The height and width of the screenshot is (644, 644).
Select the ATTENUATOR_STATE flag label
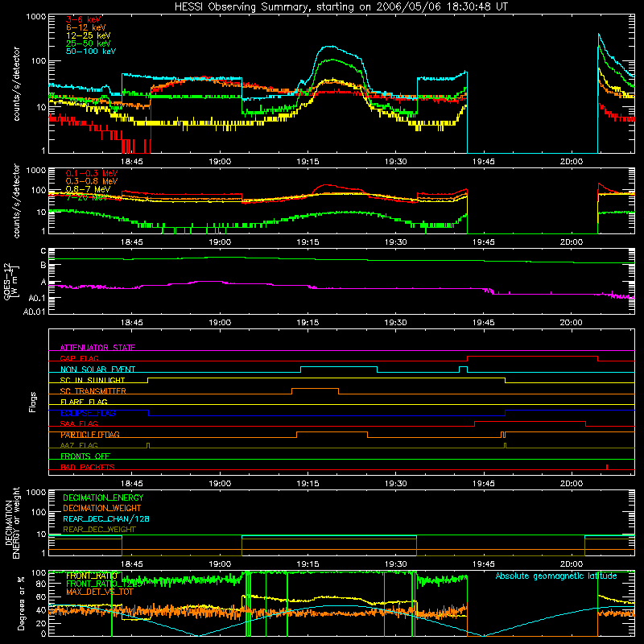[97, 348]
